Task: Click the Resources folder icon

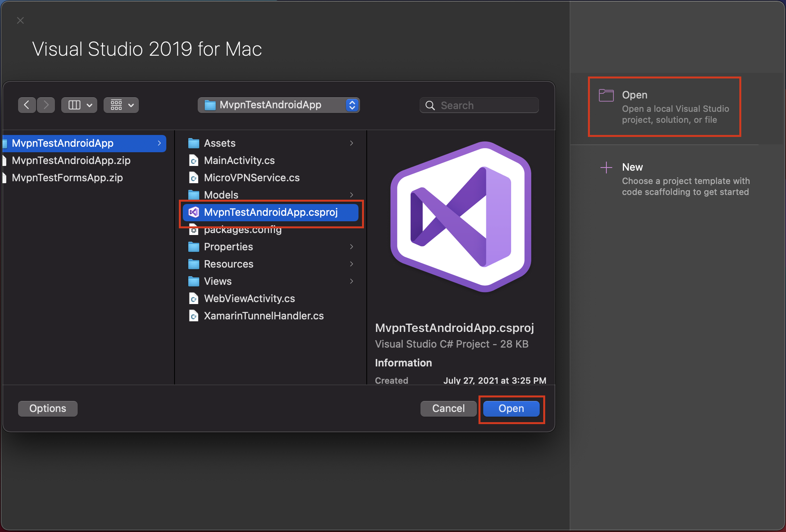Action: pos(194,264)
